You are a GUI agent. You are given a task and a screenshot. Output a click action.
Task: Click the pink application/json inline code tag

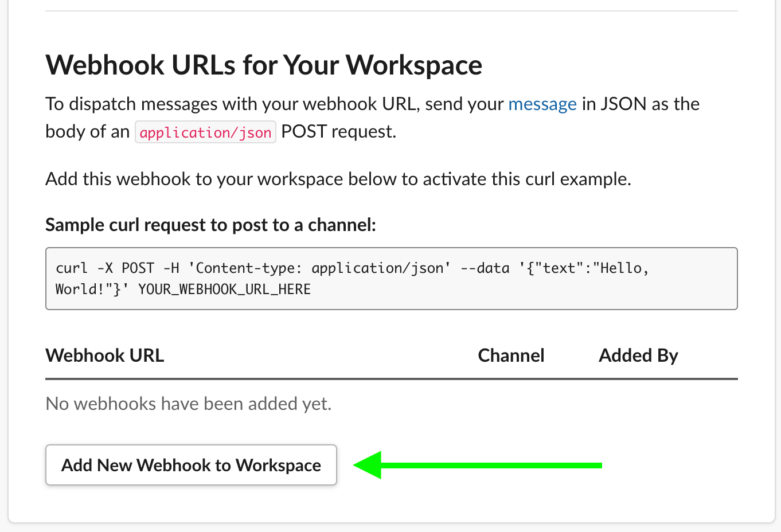pos(205,132)
